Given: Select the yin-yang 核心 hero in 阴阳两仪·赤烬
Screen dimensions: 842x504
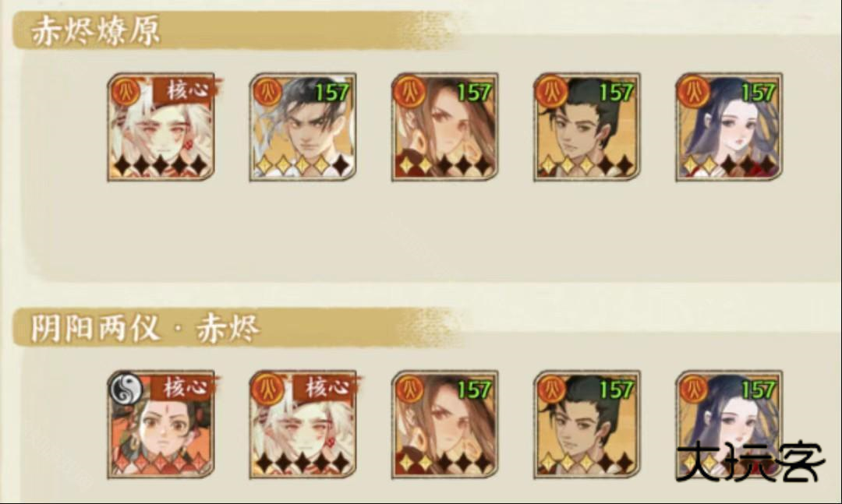Looking at the screenshot, I should coord(161,425).
